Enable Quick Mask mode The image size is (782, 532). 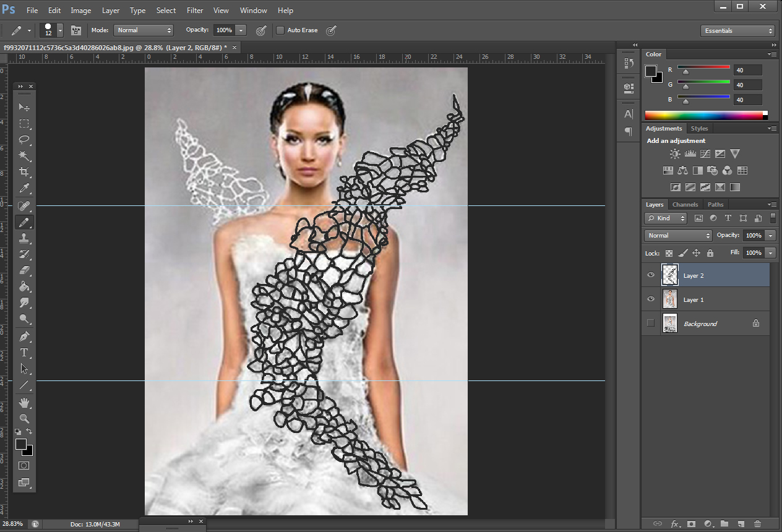24,465
